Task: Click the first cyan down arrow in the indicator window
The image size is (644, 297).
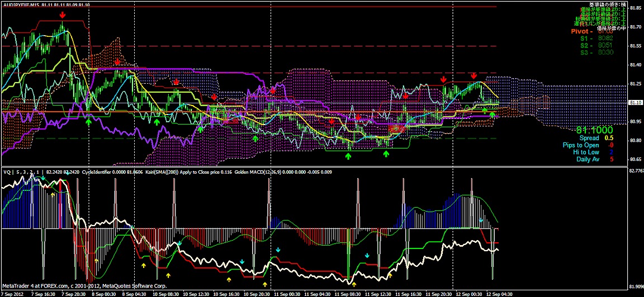Action: click(42, 177)
